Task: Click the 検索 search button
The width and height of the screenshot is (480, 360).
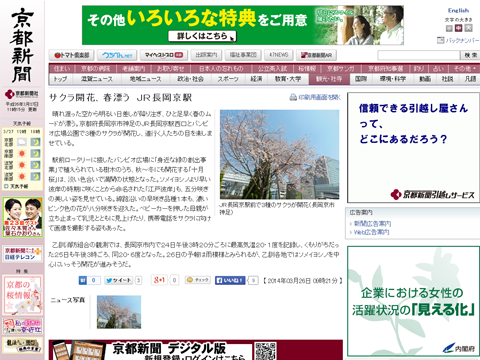Action: click(470, 55)
